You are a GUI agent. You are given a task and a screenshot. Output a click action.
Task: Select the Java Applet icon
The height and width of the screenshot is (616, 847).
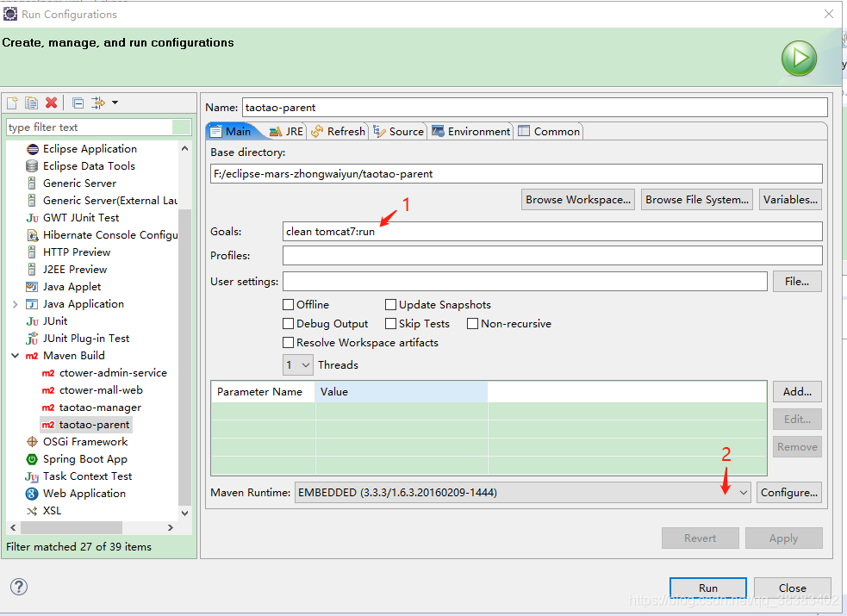click(33, 287)
